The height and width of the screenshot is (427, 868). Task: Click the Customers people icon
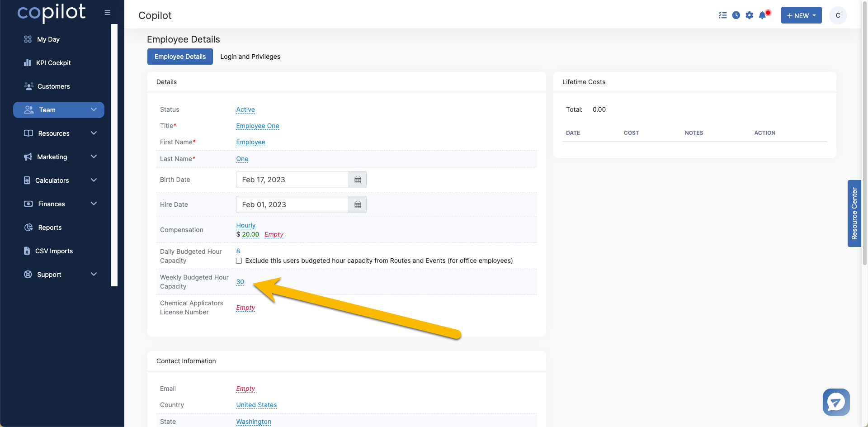[29, 86]
